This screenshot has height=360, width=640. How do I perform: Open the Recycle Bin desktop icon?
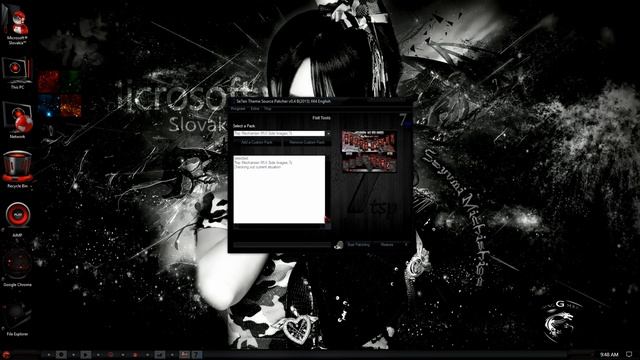(x=17, y=169)
